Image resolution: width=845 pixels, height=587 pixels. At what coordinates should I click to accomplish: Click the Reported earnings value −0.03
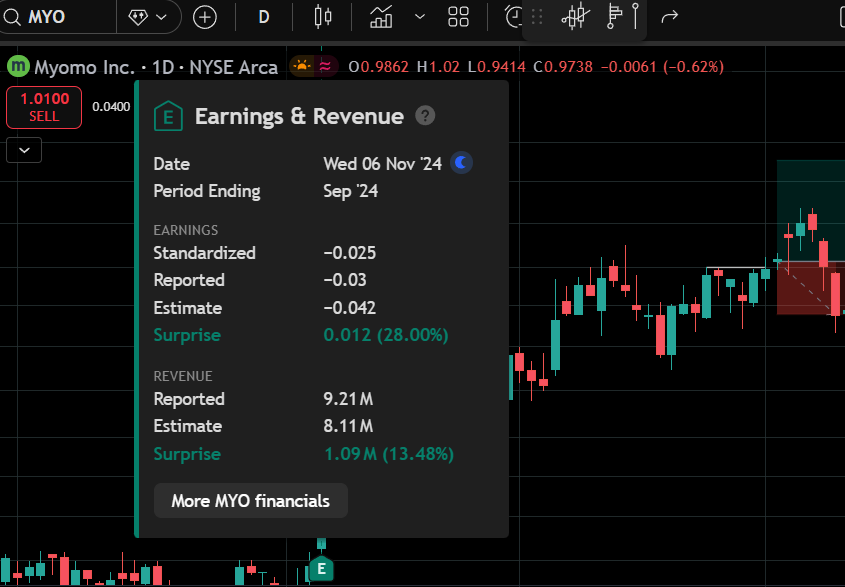(345, 280)
